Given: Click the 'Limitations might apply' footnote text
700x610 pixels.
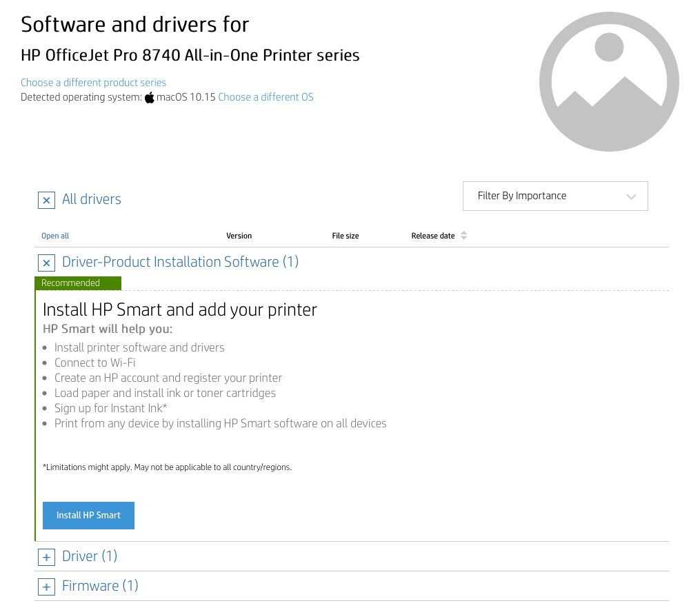Looking at the screenshot, I should coord(167,467).
